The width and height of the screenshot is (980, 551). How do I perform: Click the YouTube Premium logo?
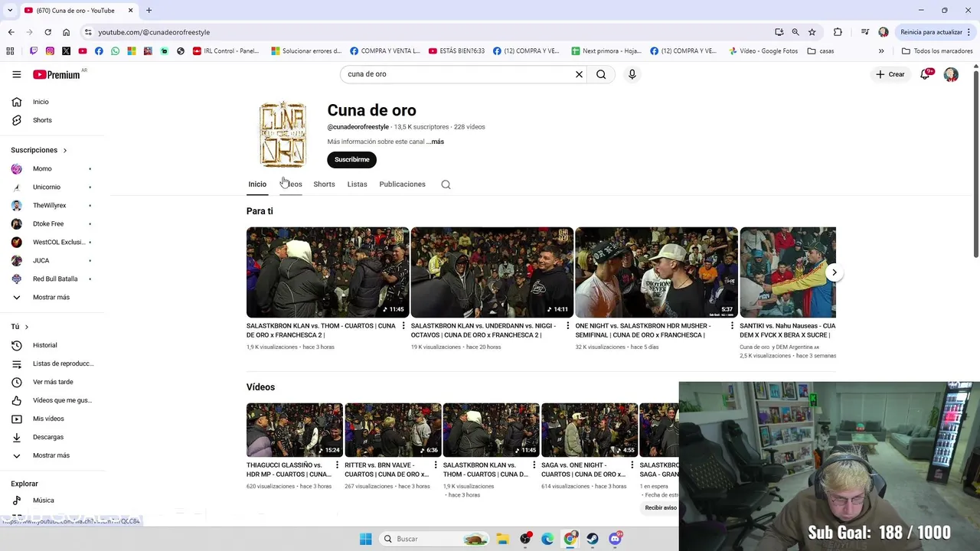coord(57,74)
